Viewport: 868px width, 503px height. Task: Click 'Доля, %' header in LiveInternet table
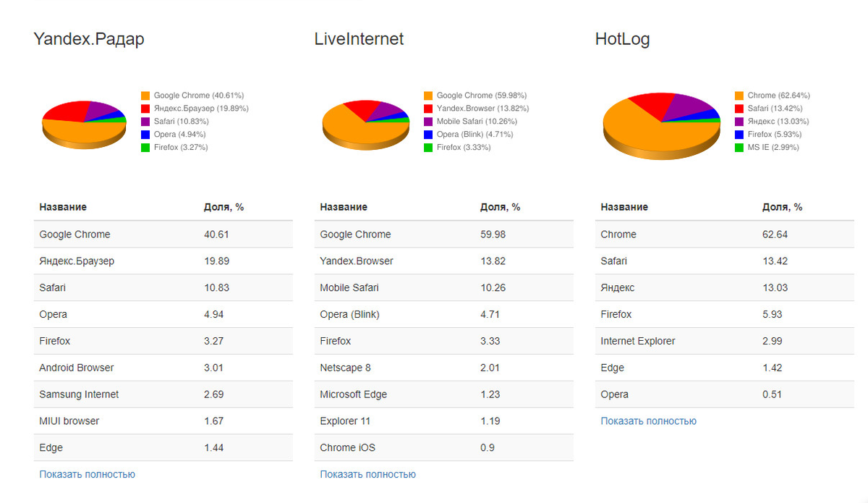pyautogui.click(x=500, y=207)
